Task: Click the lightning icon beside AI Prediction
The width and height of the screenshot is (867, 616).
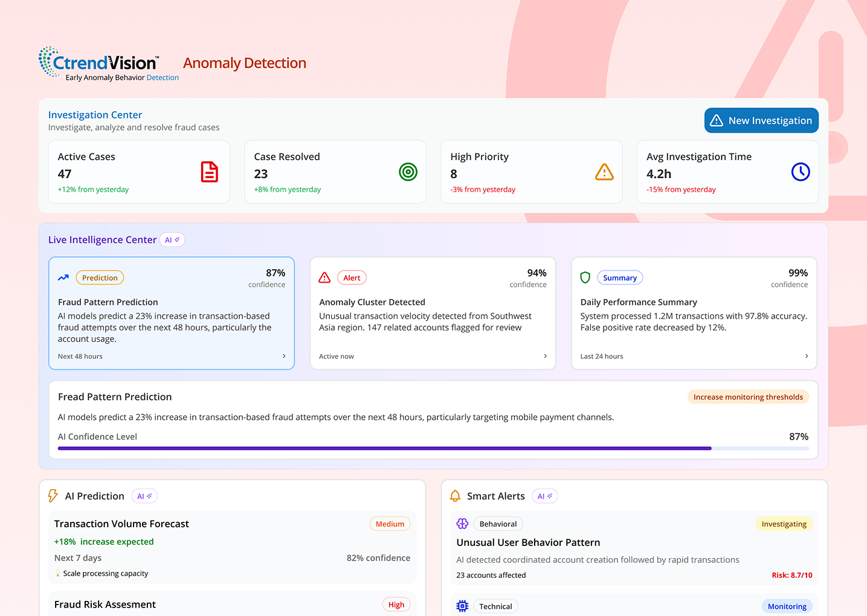Action: pyautogui.click(x=53, y=496)
